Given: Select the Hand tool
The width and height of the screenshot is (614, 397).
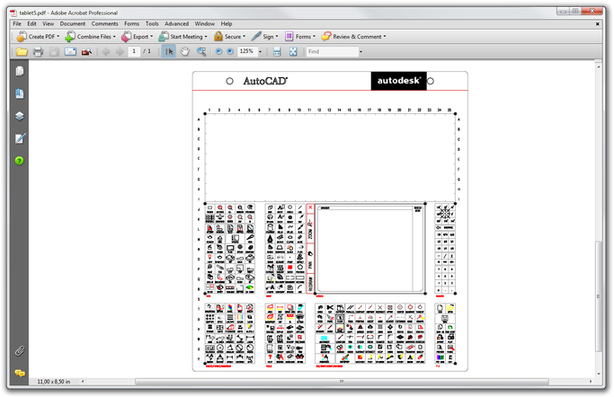Looking at the screenshot, I should pos(185,51).
